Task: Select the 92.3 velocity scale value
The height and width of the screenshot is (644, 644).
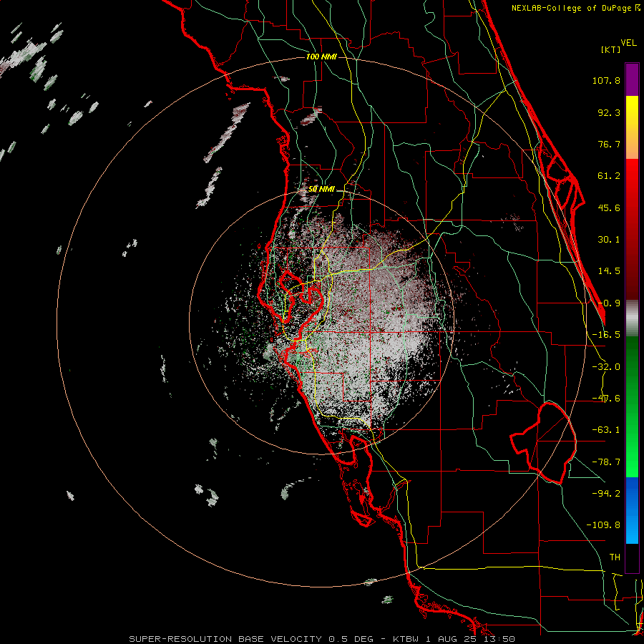Action: (609, 112)
